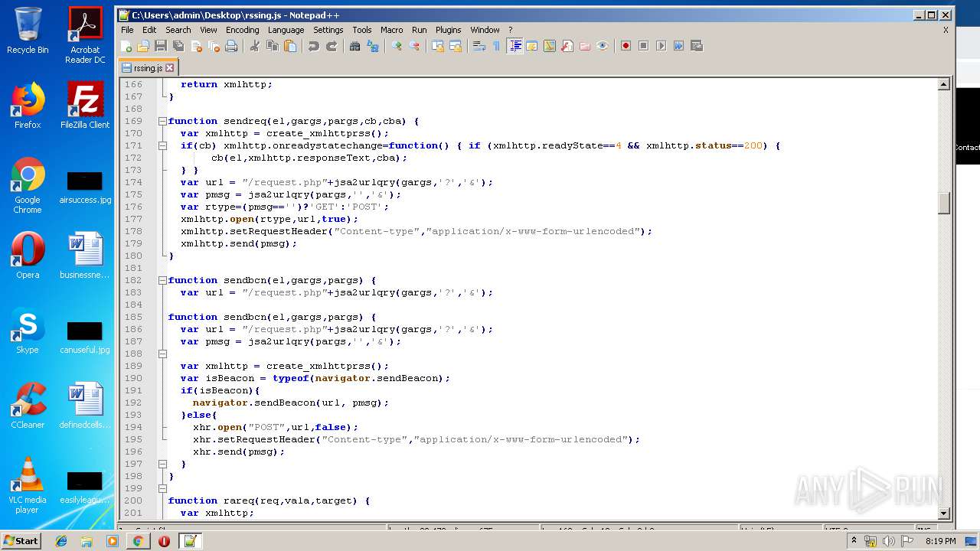This screenshot has width=980, height=551.
Task: Open Internet Explorer from the taskbar
Action: pyautogui.click(x=61, y=541)
